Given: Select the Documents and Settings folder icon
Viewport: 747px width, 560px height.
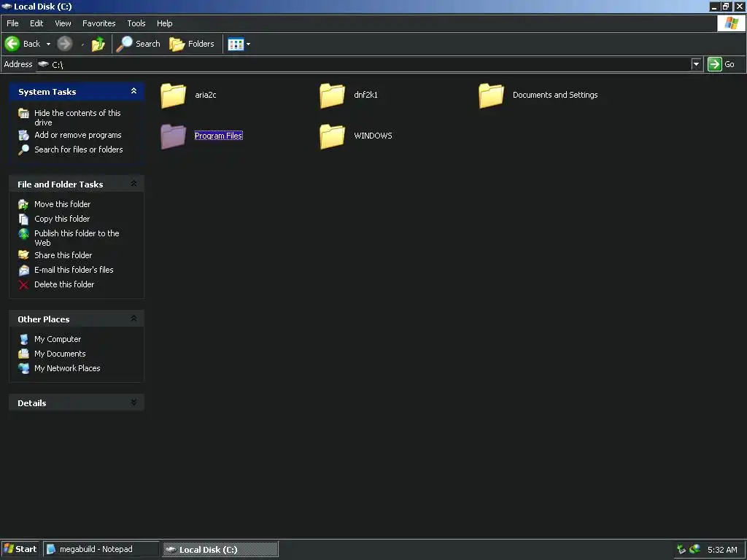Looking at the screenshot, I should tap(491, 96).
